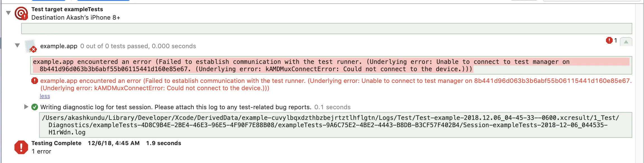
Task: Click the empty green box under Destination
Action: [326, 29]
